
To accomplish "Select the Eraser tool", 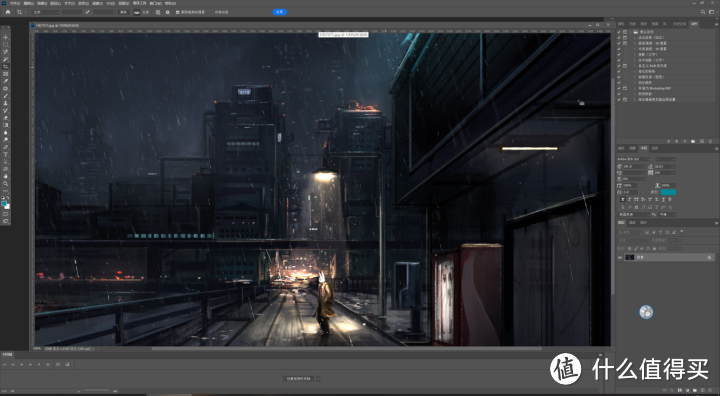I will click(x=6, y=118).
